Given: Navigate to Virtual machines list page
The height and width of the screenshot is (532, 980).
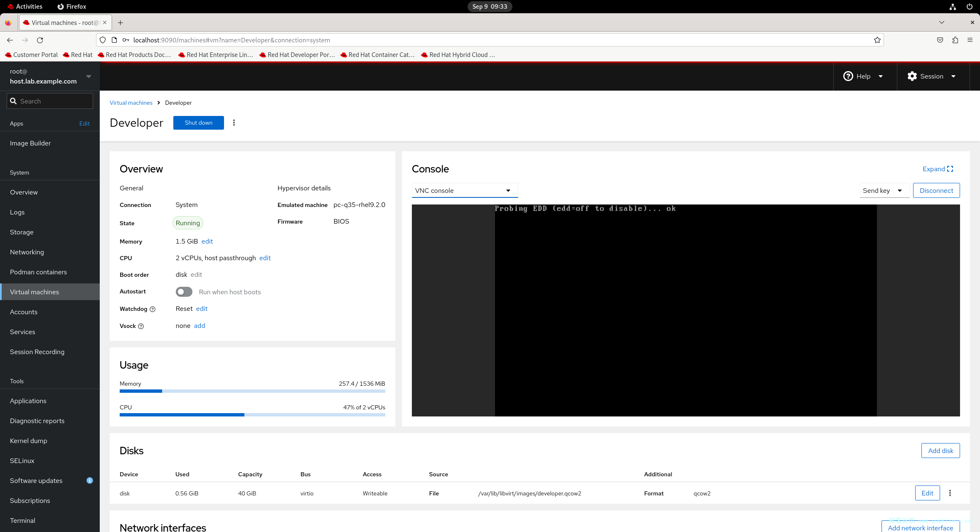Looking at the screenshot, I should [x=131, y=102].
